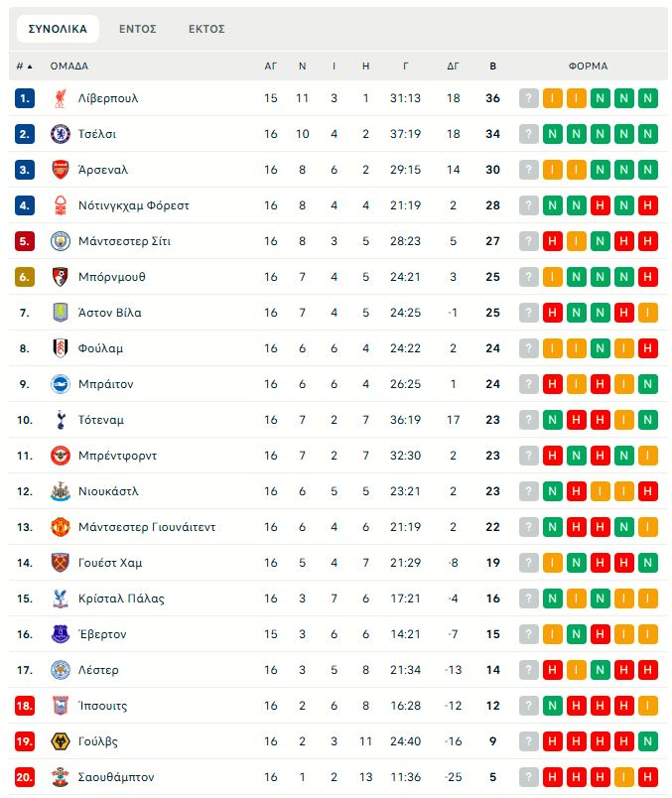672x798 pixels.
Task: Click the Nottingham Forest crest icon
Action: tap(60, 205)
